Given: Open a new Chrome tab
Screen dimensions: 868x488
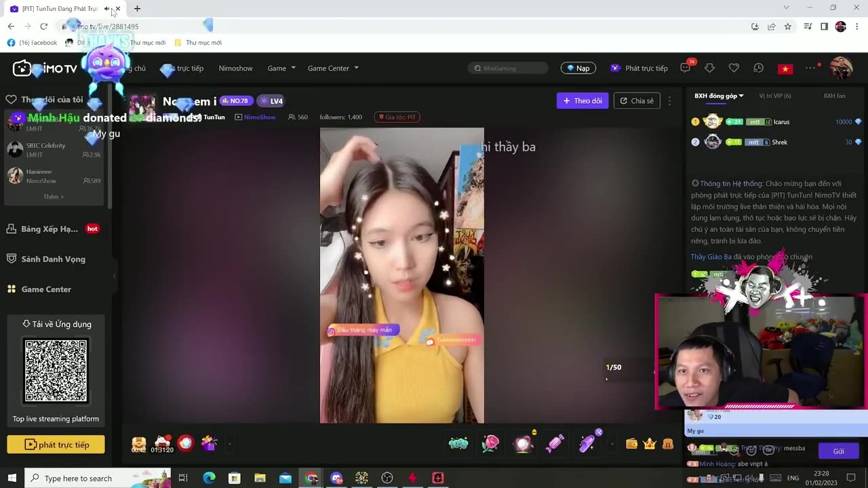Looking at the screenshot, I should click(137, 9).
